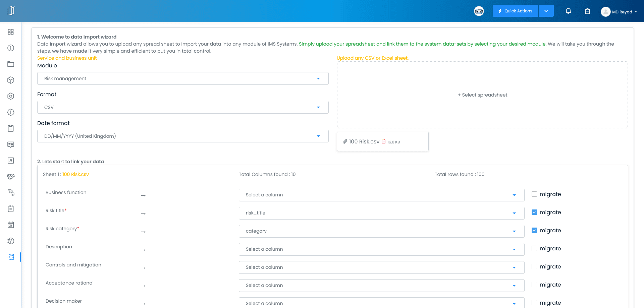This screenshot has height=308, width=644.
Task: Click the Quick Actions button
Action: tap(515, 11)
